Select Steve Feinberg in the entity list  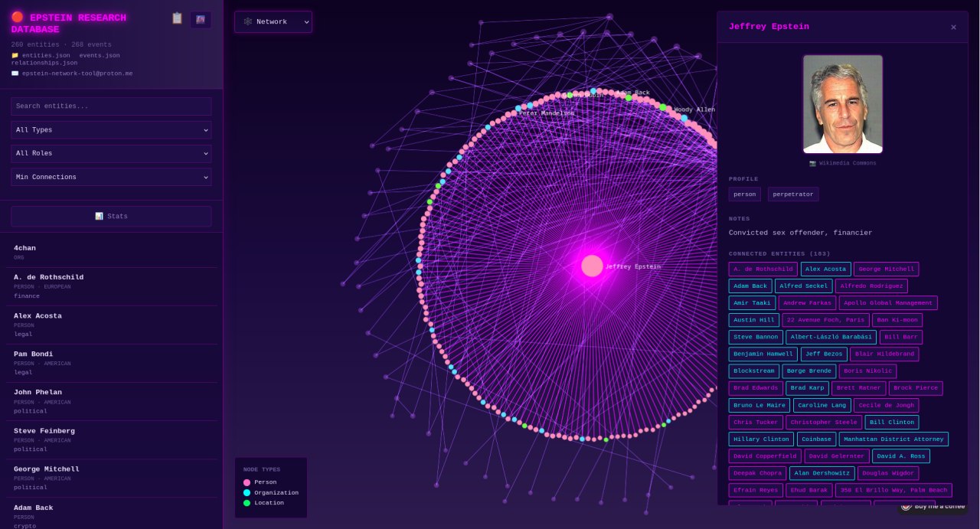[111, 439]
